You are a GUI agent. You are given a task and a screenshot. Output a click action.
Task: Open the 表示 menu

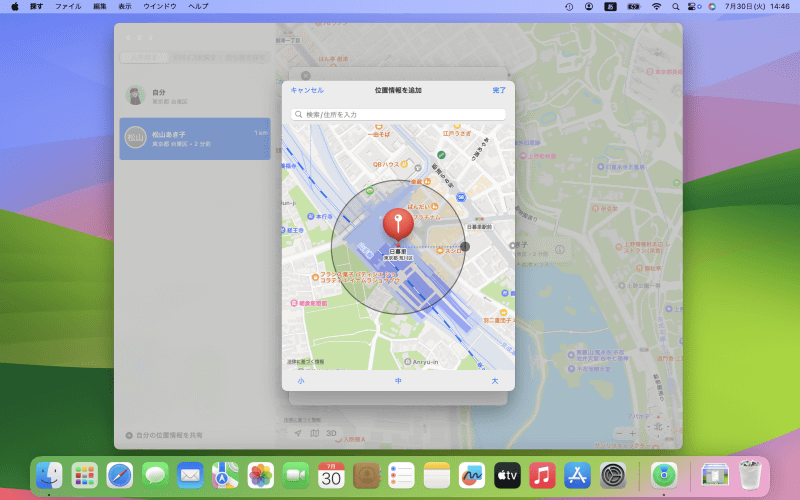coord(125,7)
